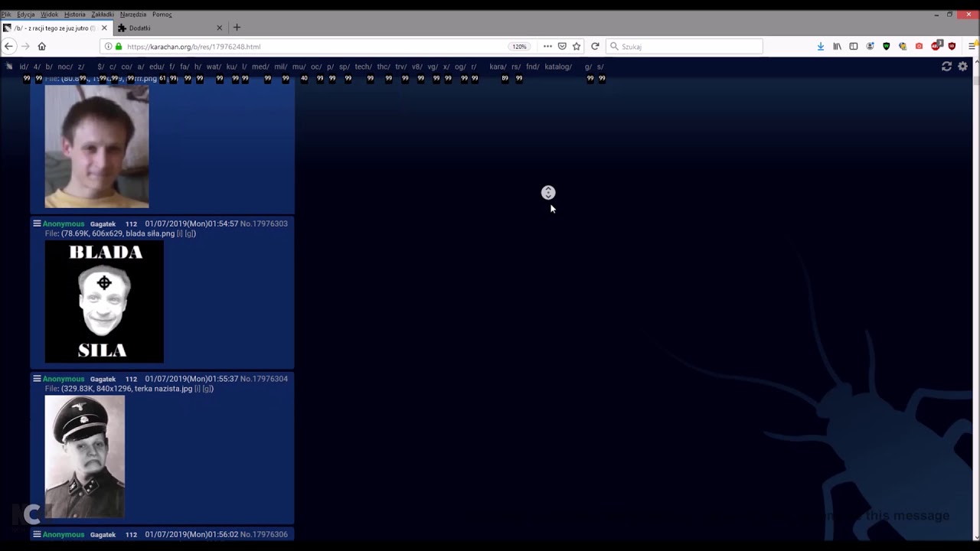
Task: Click the Szukaj search field
Action: click(x=684, y=47)
